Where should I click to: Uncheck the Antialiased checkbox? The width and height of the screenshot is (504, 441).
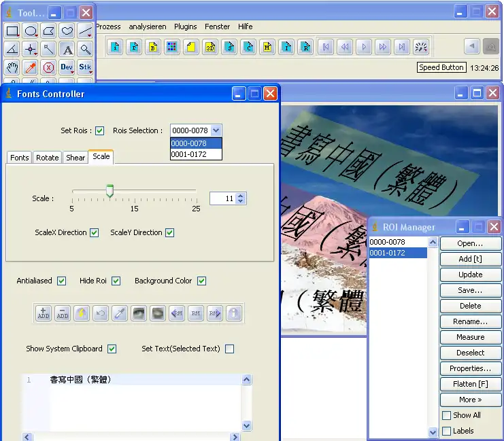[62, 281]
